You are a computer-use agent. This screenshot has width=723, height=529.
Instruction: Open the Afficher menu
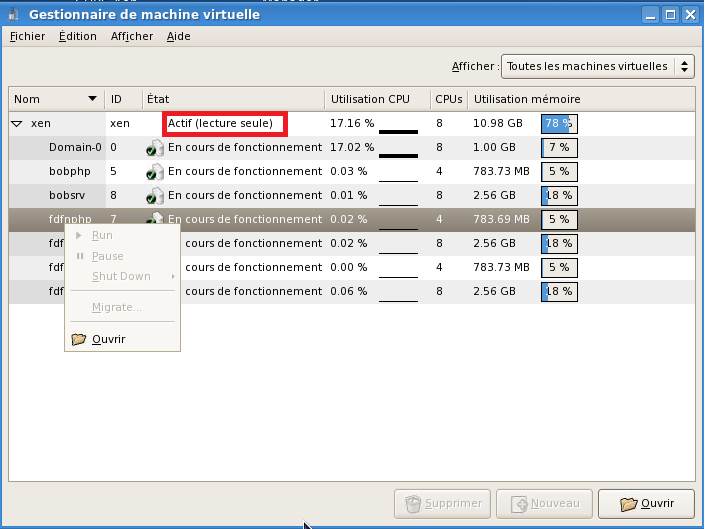tap(132, 36)
